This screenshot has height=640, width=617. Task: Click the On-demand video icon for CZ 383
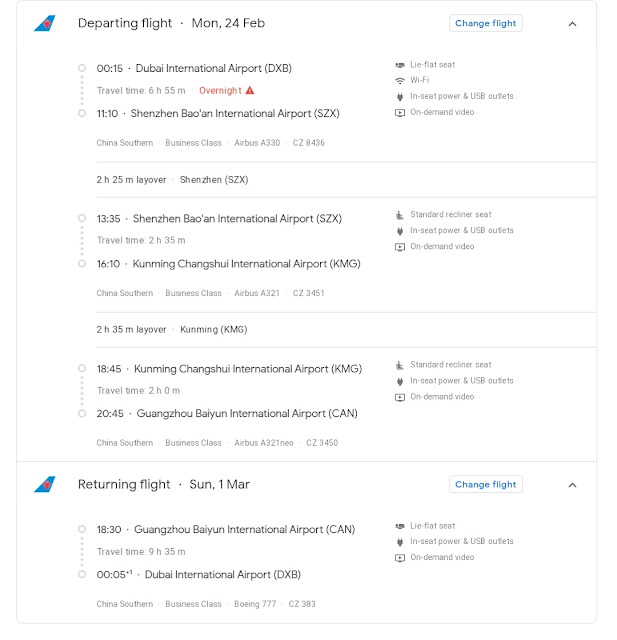tap(400, 558)
